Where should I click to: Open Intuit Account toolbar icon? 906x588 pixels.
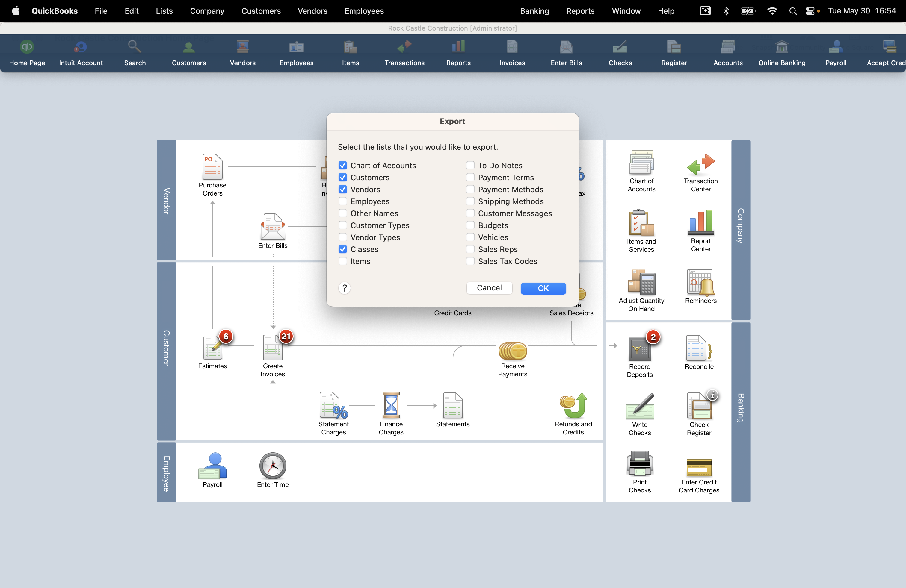(x=81, y=53)
